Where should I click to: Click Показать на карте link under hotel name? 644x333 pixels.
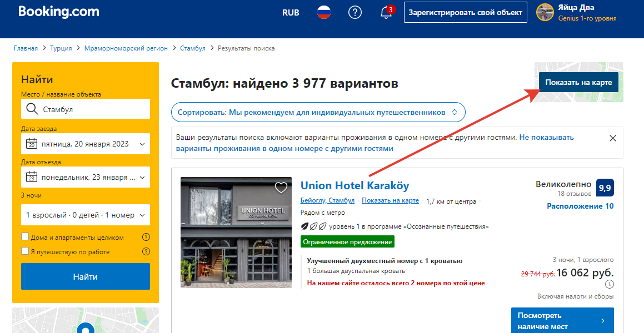(390, 201)
